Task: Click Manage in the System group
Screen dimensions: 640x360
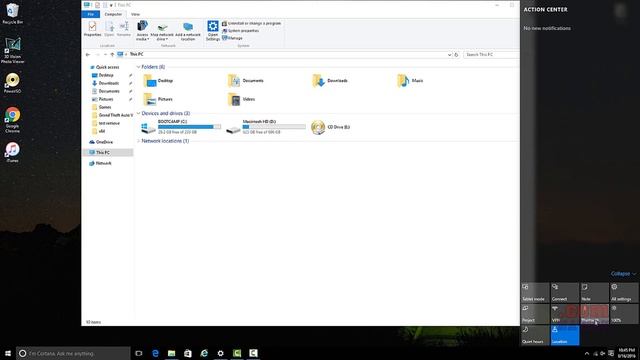Action: pyautogui.click(x=232, y=38)
